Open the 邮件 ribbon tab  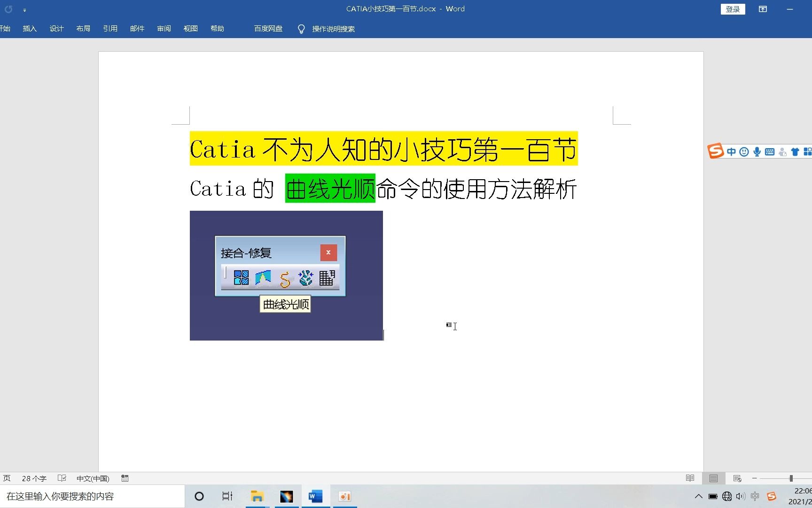pyautogui.click(x=137, y=29)
